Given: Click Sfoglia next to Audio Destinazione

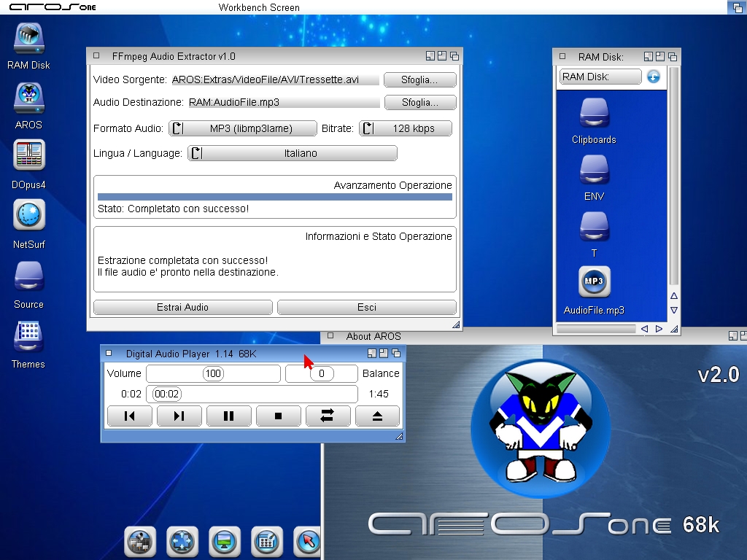Looking at the screenshot, I should coord(419,102).
